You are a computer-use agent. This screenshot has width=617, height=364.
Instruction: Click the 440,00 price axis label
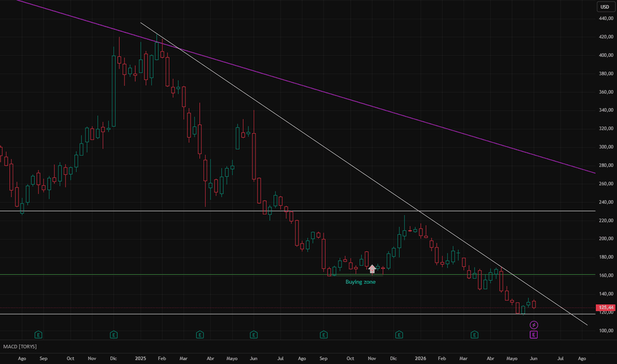coord(606,19)
